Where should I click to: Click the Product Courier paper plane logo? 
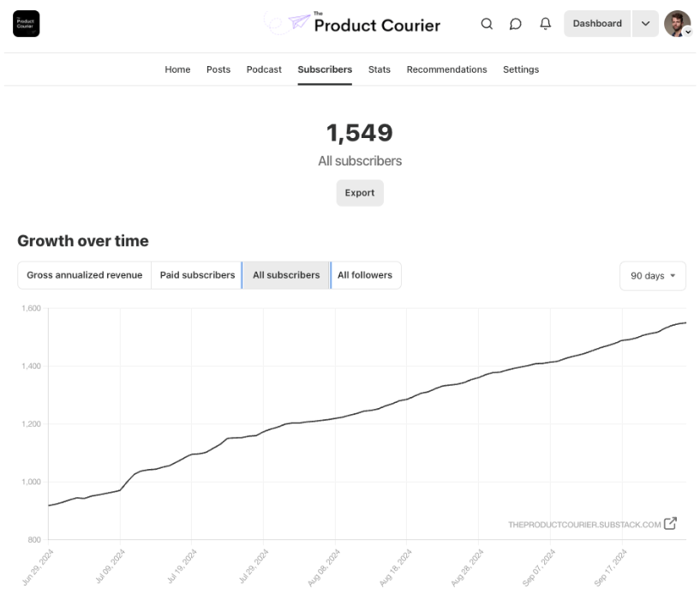point(299,24)
